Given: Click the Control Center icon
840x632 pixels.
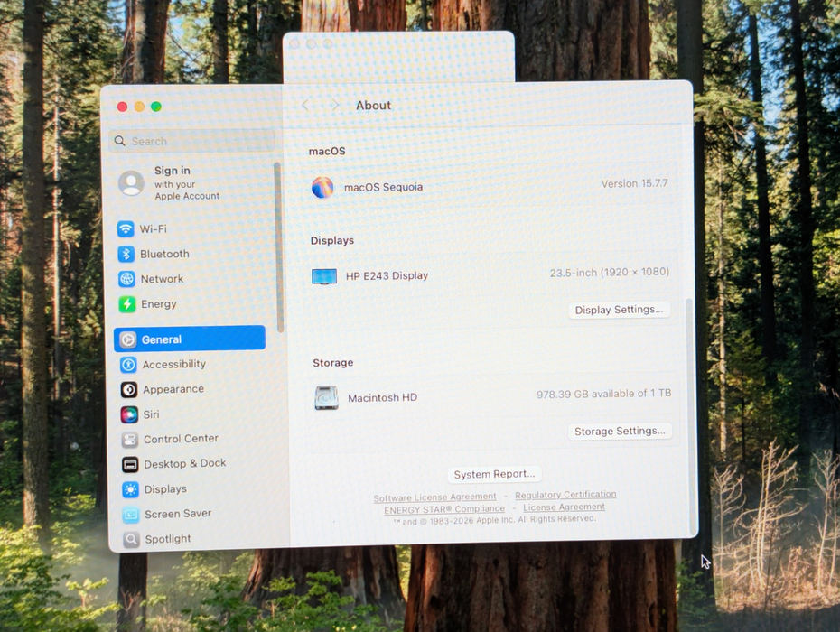Looking at the screenshot, I should click(x=130, y=439).
